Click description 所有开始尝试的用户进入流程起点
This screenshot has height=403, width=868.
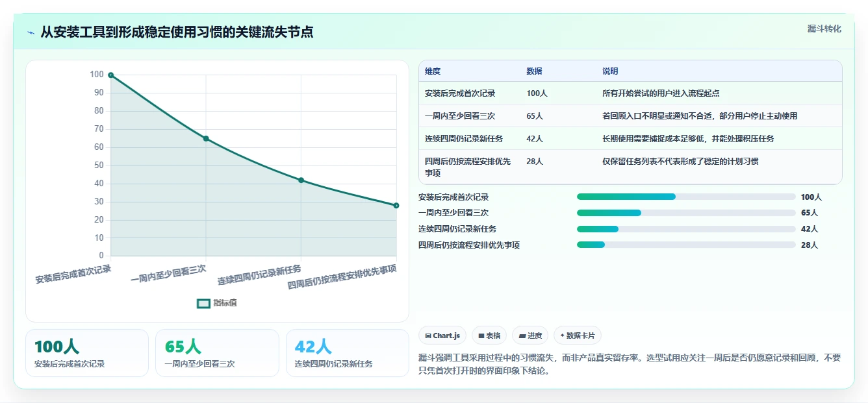click(661, 93)
